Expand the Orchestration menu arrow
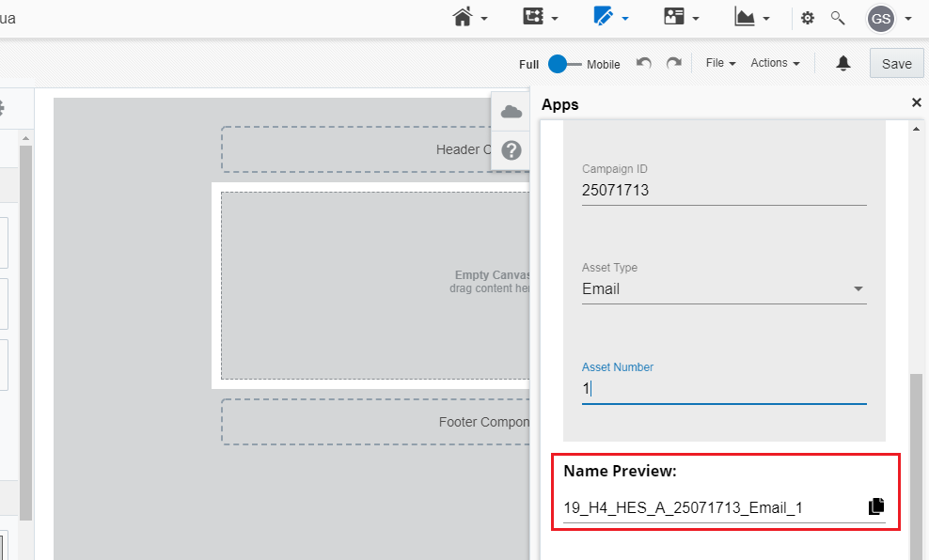 [555, 19]
